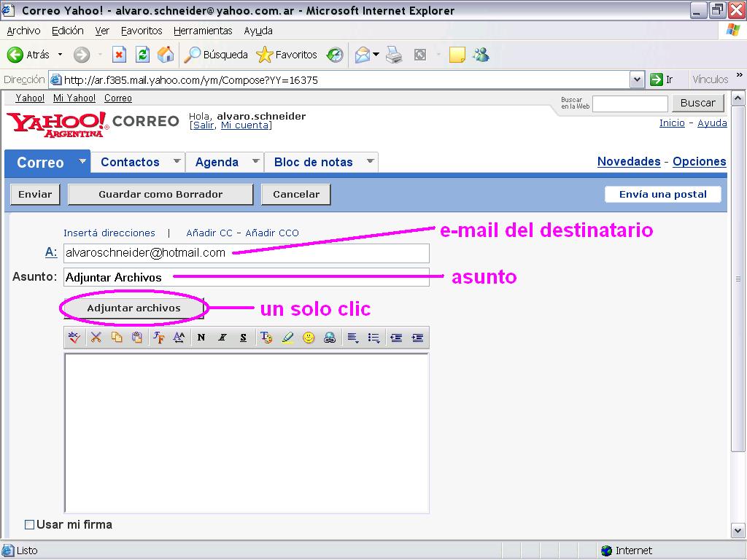Click the Adjuntar archivos button

[134, 308]
